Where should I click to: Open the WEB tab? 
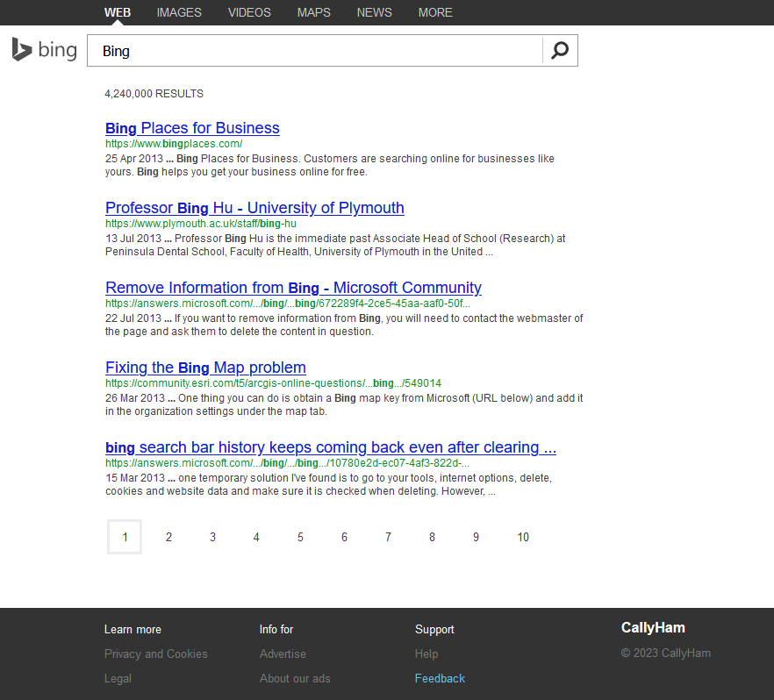118,12
